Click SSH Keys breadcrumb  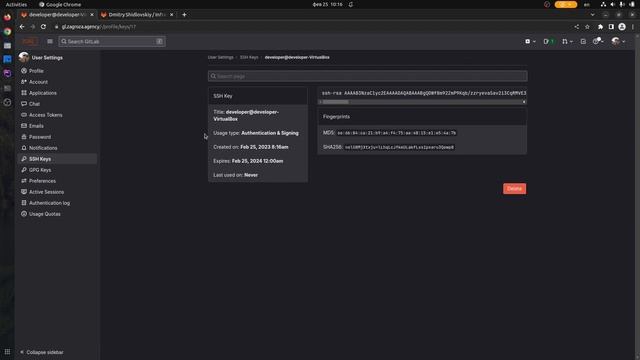point(249,57)
